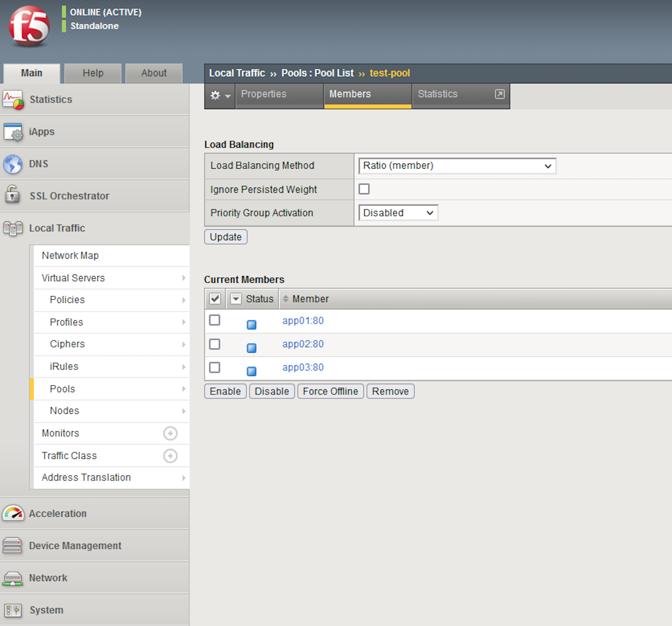Click the Acceleration gauge icon
This screenshot has height=626, width=672.
click(13, 513)
